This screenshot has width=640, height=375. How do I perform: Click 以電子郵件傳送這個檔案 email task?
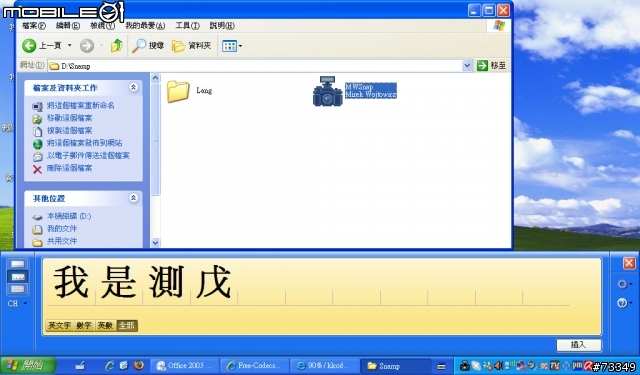coord(88,156)
